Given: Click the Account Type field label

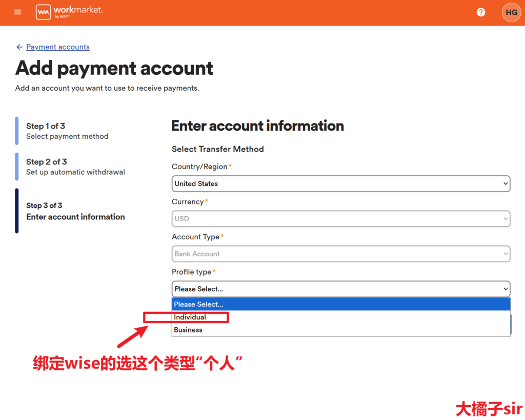Looking at the screenshot, I should (195, 237).
